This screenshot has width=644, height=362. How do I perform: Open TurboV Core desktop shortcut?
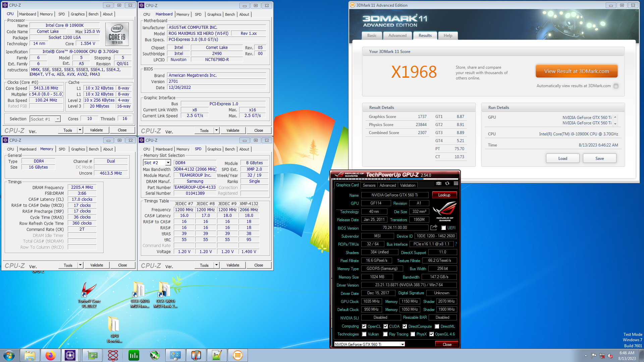[89, 295]
